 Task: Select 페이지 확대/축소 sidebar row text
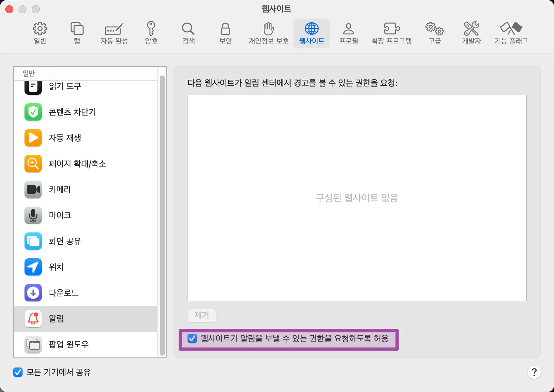(78, 164)
